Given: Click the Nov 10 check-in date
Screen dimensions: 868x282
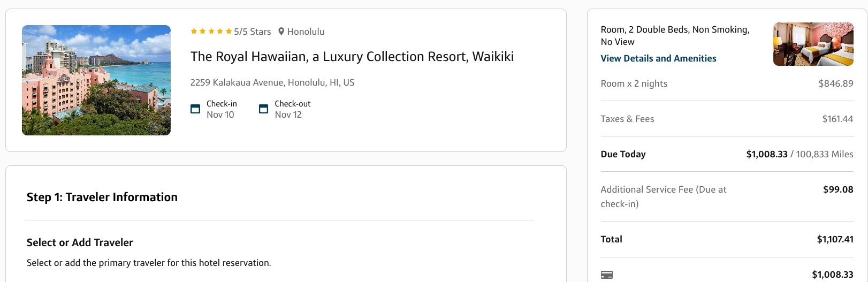Looking at the screenshot, I should [220, 115].
